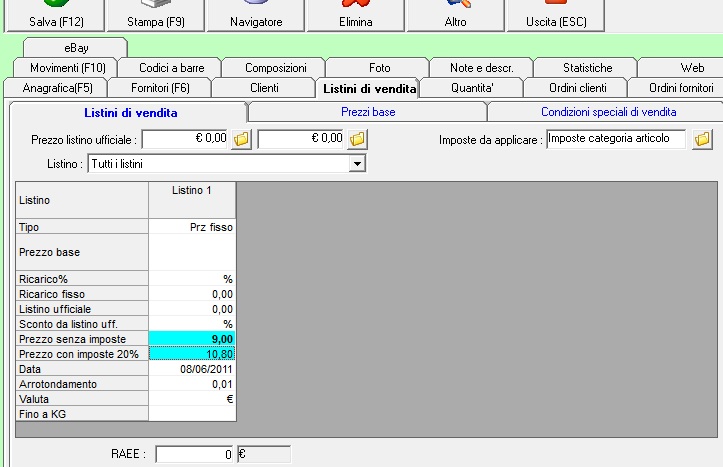Click the Salva (F12) save button

(x=56, y=16)
